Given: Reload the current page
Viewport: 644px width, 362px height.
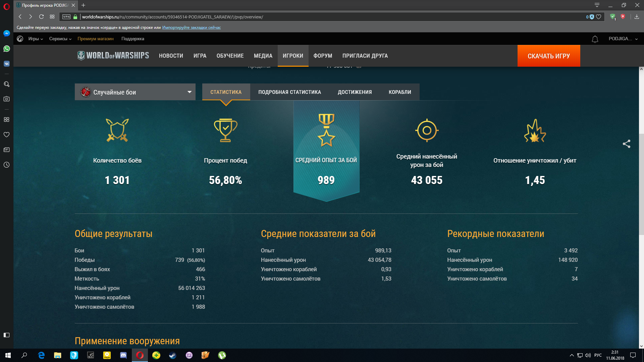Looking at the screenshot, I should tap(41, 17).
